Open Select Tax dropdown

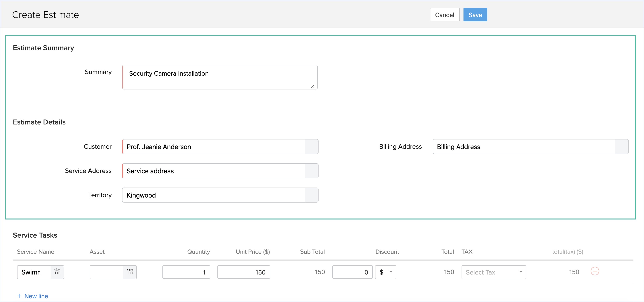coord(493,272)
